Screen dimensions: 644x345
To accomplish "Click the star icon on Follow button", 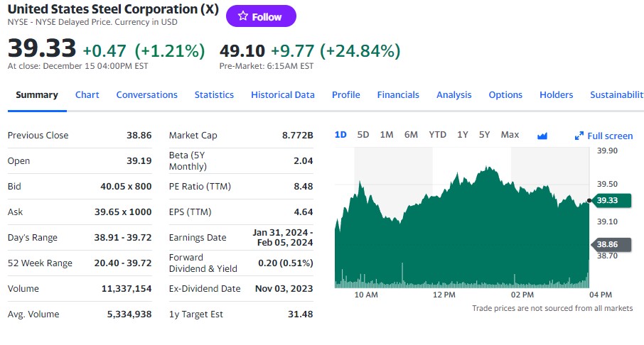I will [242, 16].
